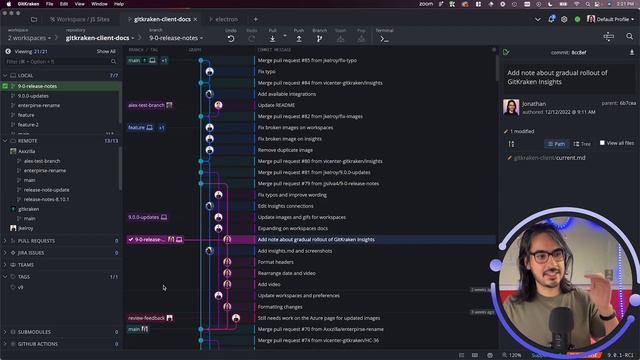Select commit 'Add insights.md and screenshots'

295,251
